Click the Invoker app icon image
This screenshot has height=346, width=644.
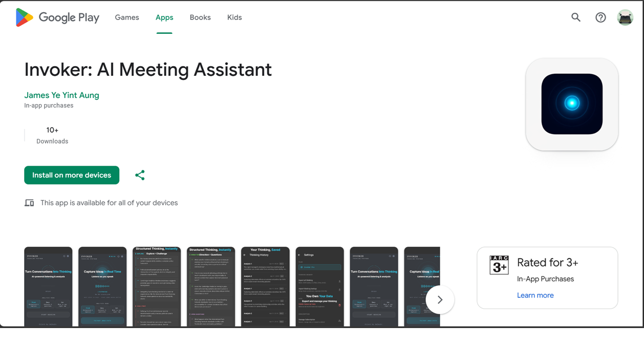coord(572,104)
